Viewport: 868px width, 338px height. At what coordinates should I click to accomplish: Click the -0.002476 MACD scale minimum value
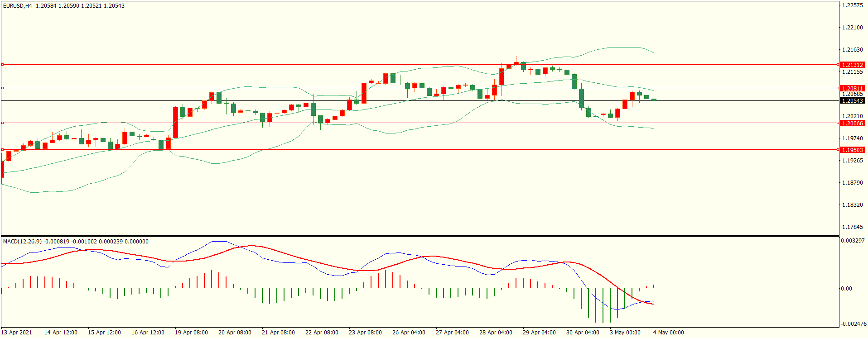(x=854, y=324)
